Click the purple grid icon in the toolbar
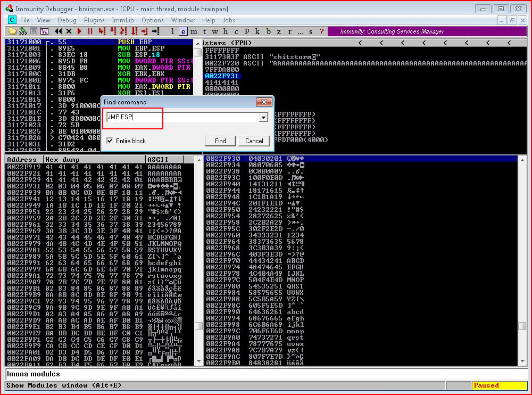Screen dimensions: 532x395 click(x=45, y=31)
